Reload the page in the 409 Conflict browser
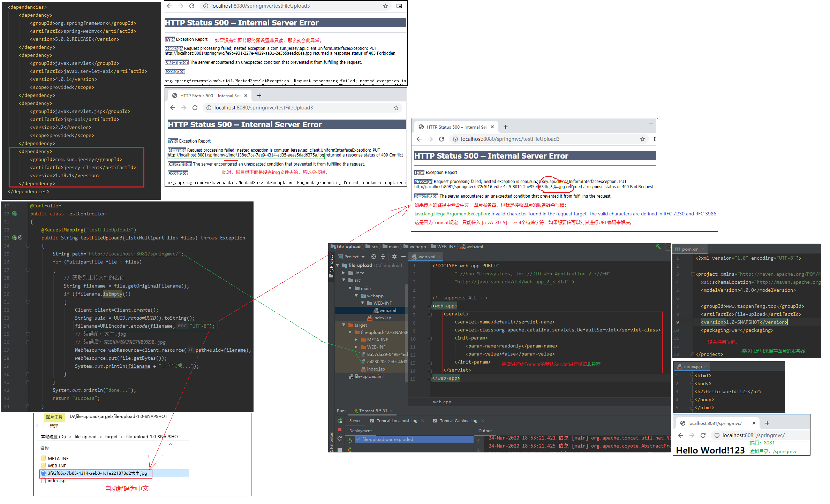The width and height of the screenshot is (830, 504). pyautogui.click(x=195, y=108)
